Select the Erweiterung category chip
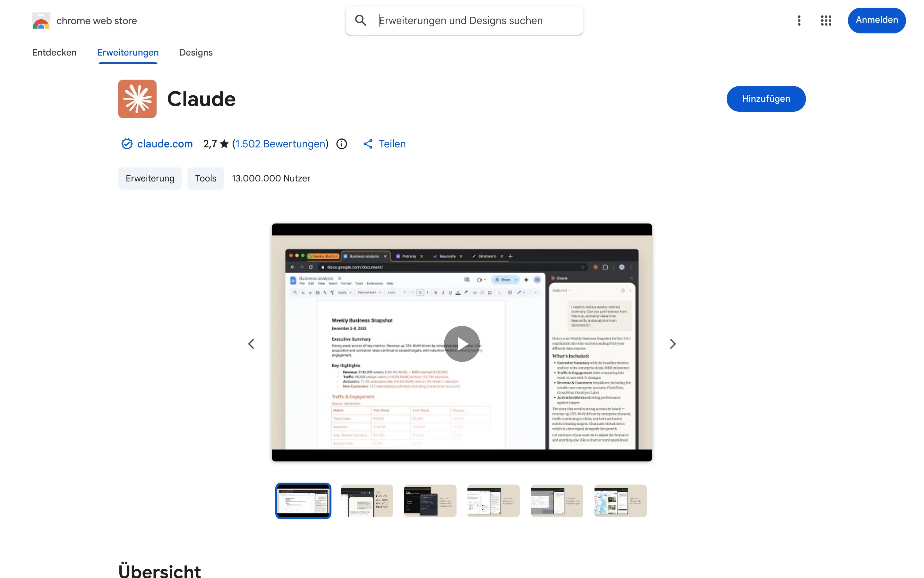 (x=150, y=178)
